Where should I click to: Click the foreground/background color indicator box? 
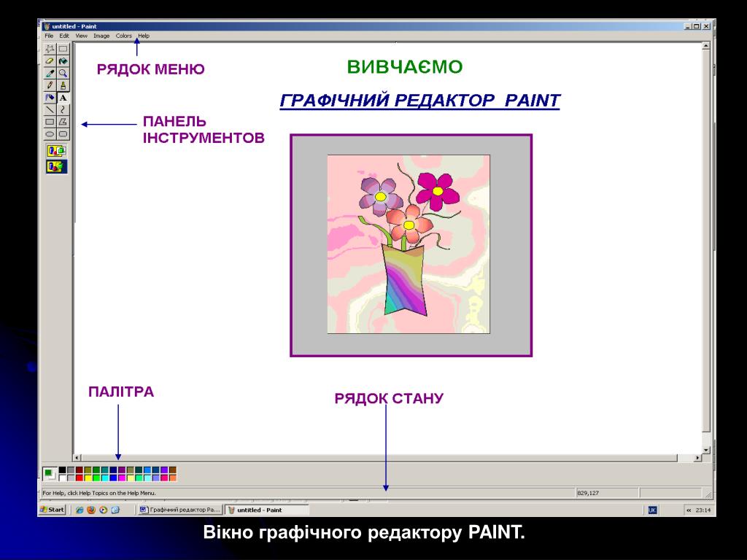pos(50,474)
